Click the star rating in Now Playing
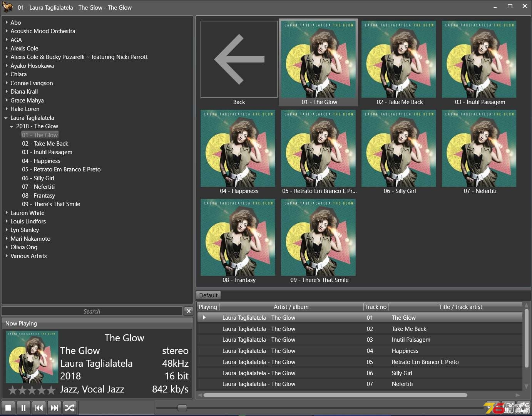The width and height of the screenshot is (532, 416). [32, 390]
